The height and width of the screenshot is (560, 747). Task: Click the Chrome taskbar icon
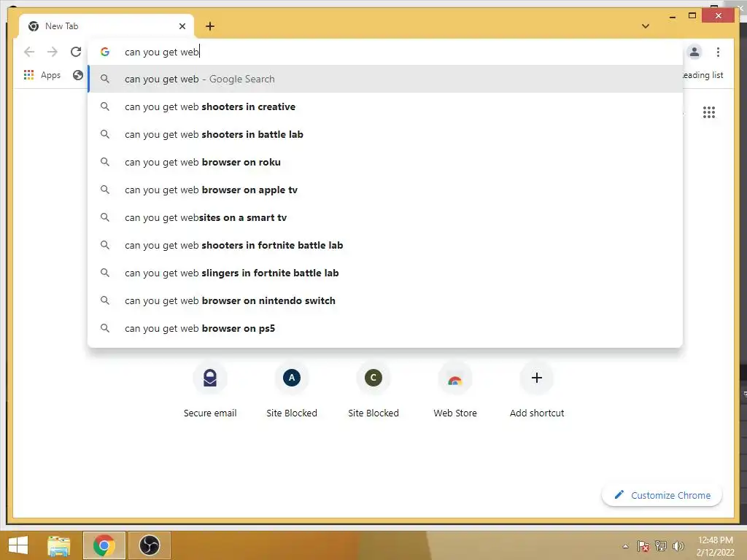point(104,545)
